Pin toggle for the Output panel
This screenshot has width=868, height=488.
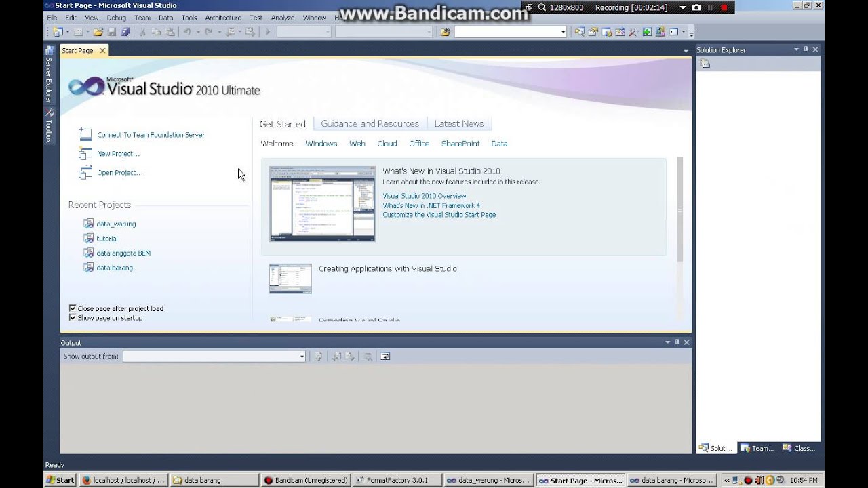point(677,342)
